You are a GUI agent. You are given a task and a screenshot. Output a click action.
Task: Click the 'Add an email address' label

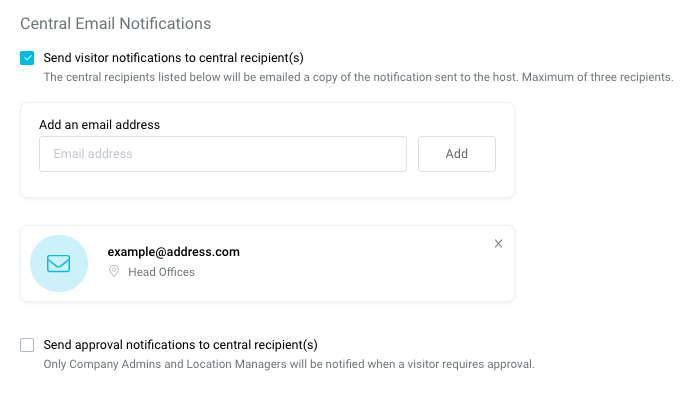pyautogui.click(x=99, y=125)
